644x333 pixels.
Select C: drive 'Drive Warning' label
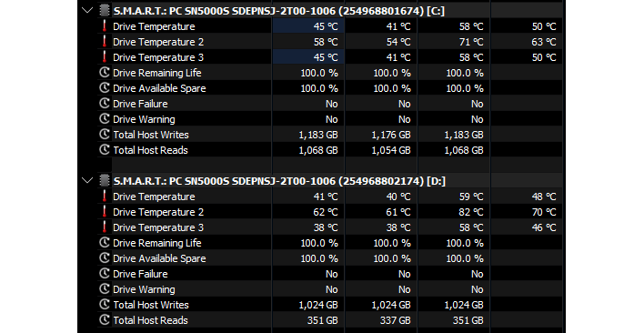tap(144, 119)
